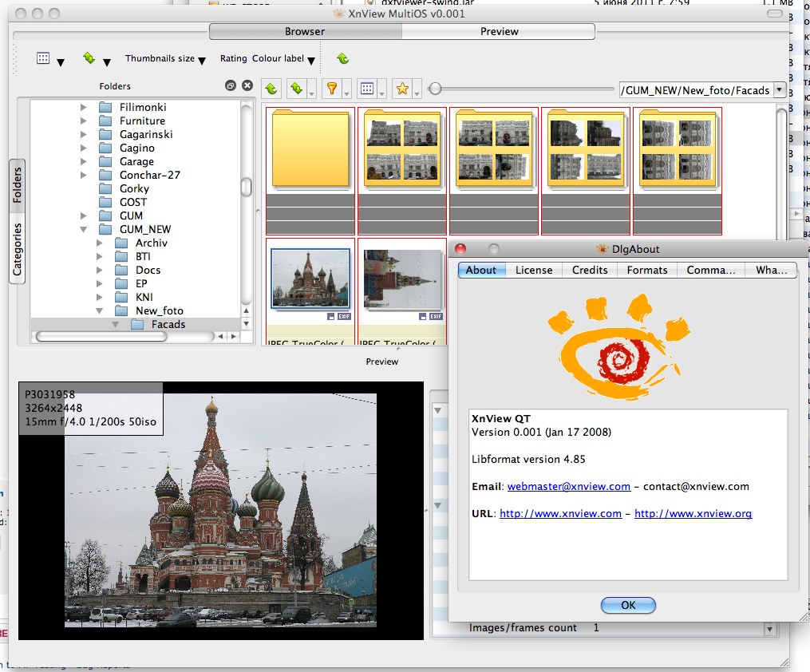Open the Wha... tab

(x=771, y=270)
